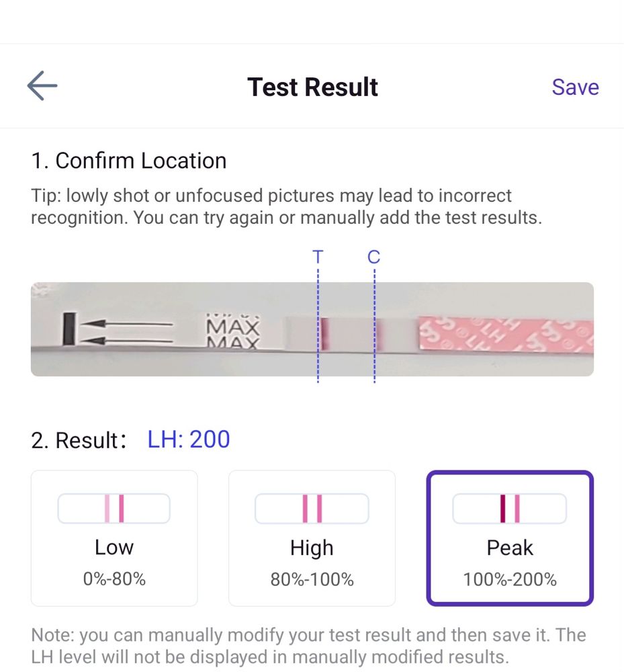The height and width of the screenshot is (672, 624).
Task: Select the Low result option
Action: [x=114, y=538]
